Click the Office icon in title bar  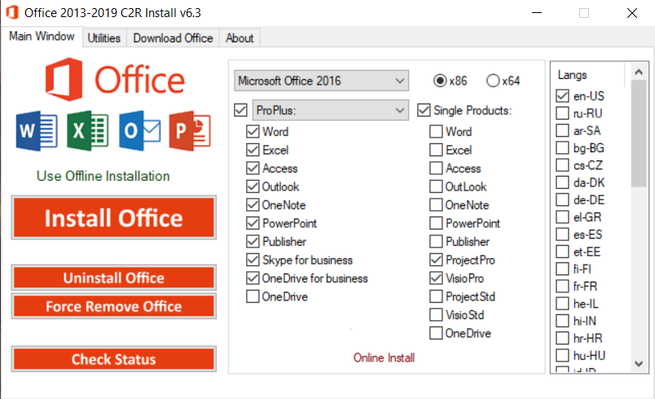click(x=12, y=13)
